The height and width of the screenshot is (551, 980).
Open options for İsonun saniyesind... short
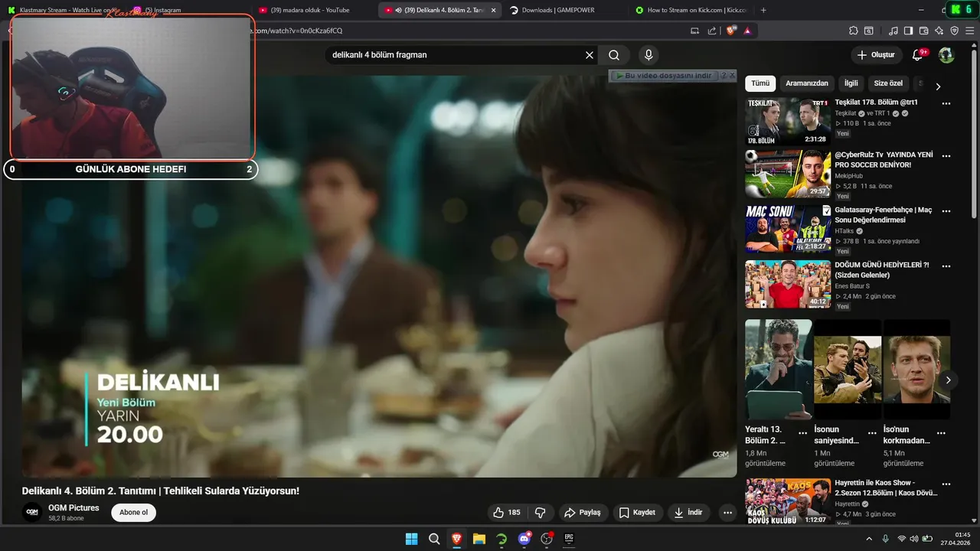(x=872, y=433)
